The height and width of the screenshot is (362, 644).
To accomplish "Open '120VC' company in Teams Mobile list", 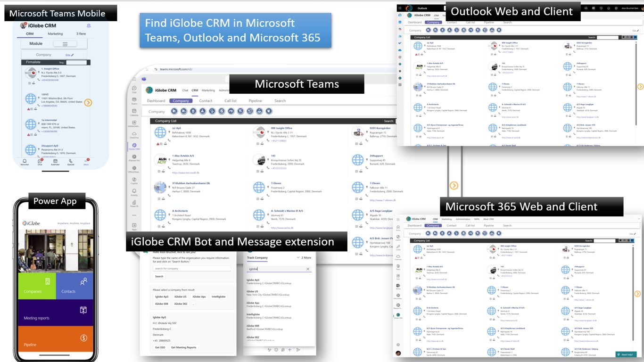I will (x=46, y=95).
